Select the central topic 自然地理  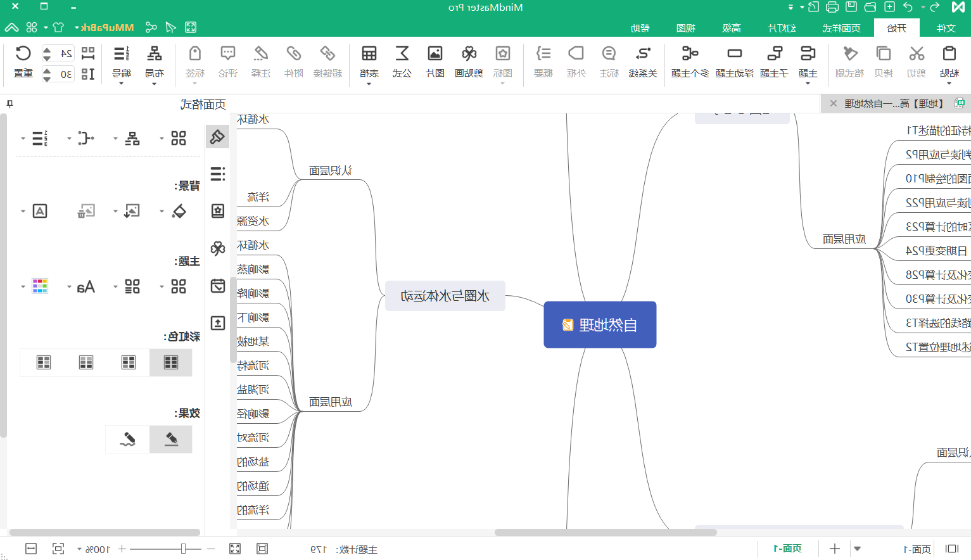coord(600,324)
